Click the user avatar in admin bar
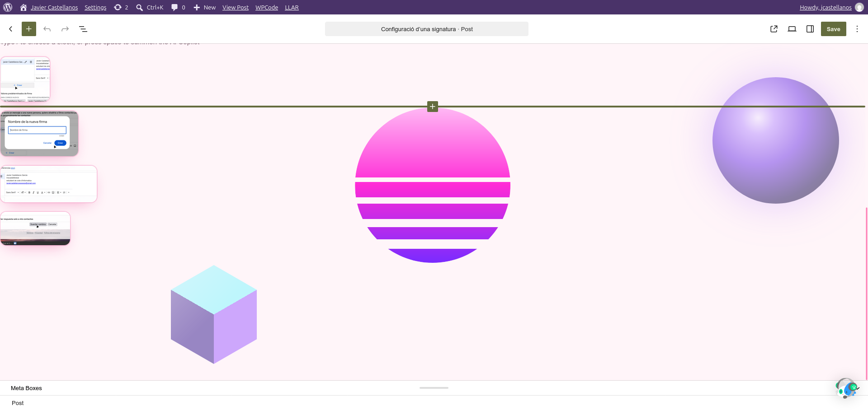This screenshot has height=410, width=868. [x=859, y=7]
